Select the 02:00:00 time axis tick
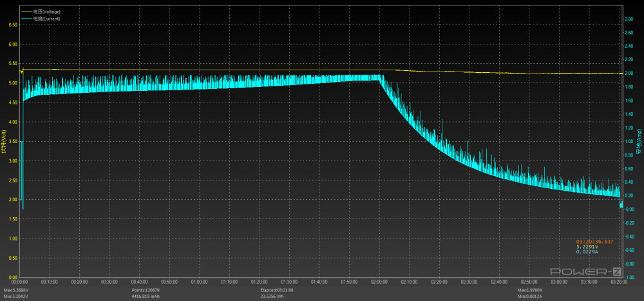644x301 pixels. pyautogui.click(x=379, y=282)
